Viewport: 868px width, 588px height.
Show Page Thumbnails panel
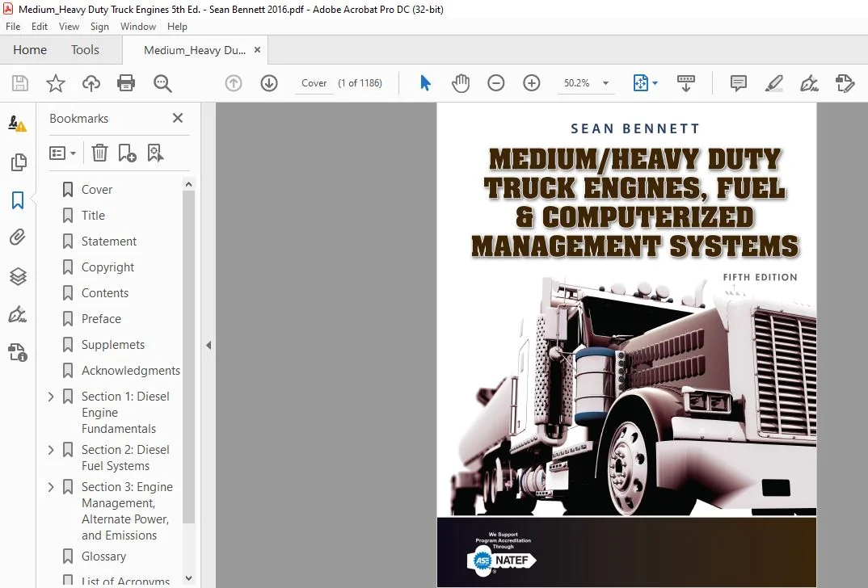coord(19,162)
